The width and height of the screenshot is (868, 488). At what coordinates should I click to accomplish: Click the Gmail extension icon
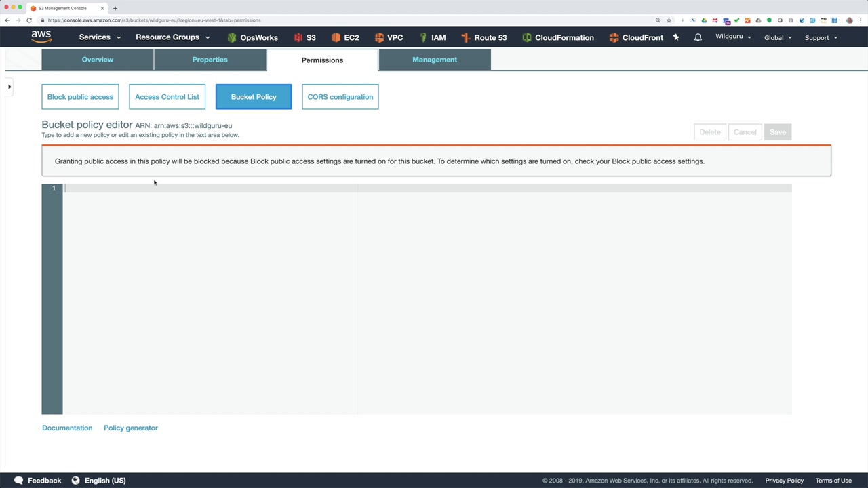click(715, 20)
